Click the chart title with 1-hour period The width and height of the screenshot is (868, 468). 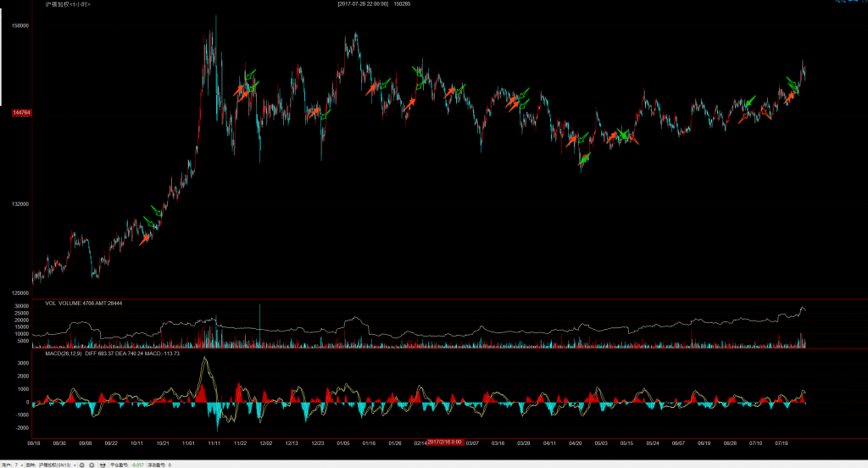[x=69, y=4]
